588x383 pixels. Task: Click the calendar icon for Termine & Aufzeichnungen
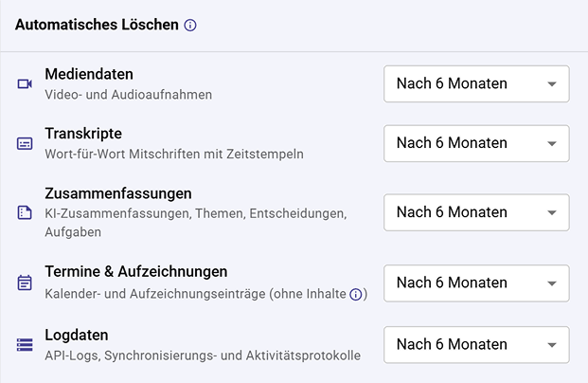pos(25,283)
